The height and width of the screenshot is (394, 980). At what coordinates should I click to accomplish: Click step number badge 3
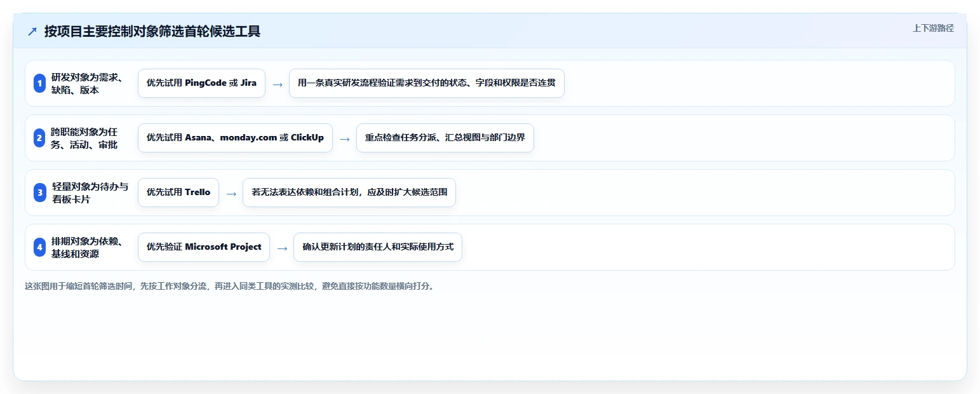[40, 193]
